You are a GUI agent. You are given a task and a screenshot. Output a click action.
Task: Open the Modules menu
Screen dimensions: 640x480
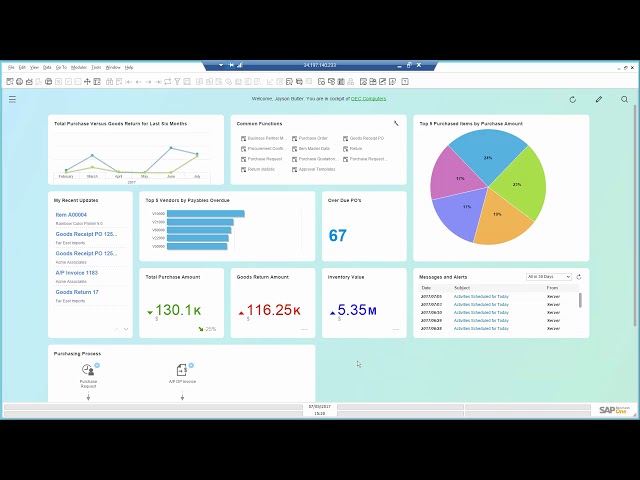tap(79, 67)
